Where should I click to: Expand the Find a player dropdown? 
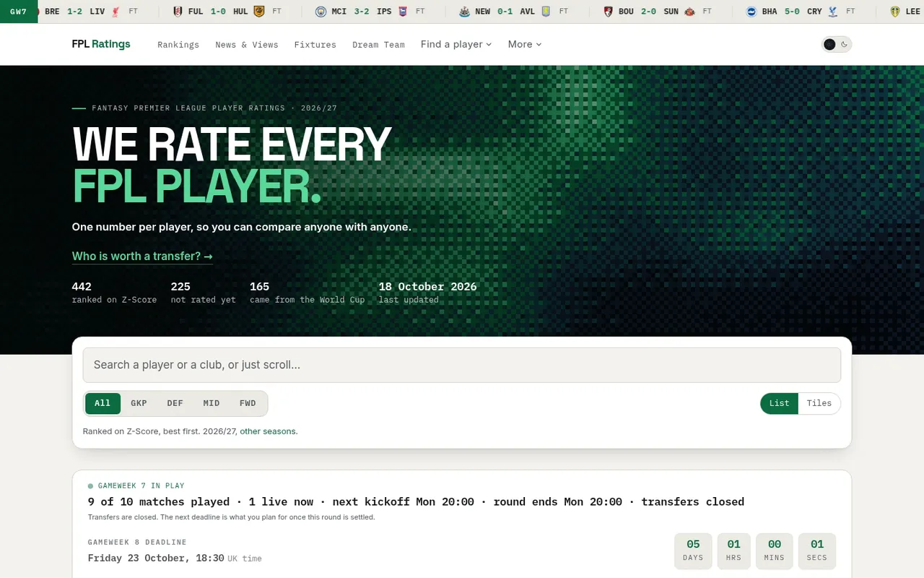pyautogui.click(x=456, y=44)
